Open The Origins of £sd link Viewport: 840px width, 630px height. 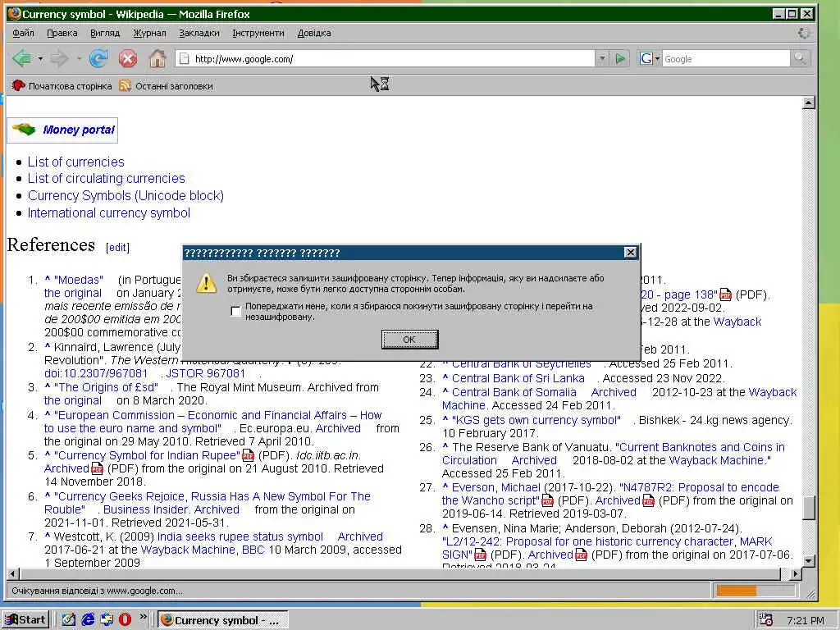[x=106, y=387]
